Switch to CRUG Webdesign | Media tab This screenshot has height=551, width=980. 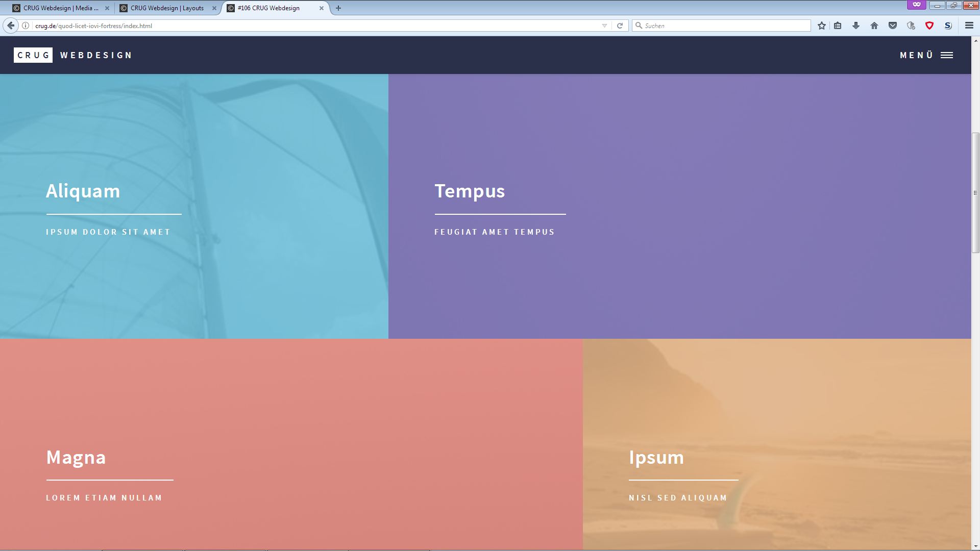coord(61,8)
